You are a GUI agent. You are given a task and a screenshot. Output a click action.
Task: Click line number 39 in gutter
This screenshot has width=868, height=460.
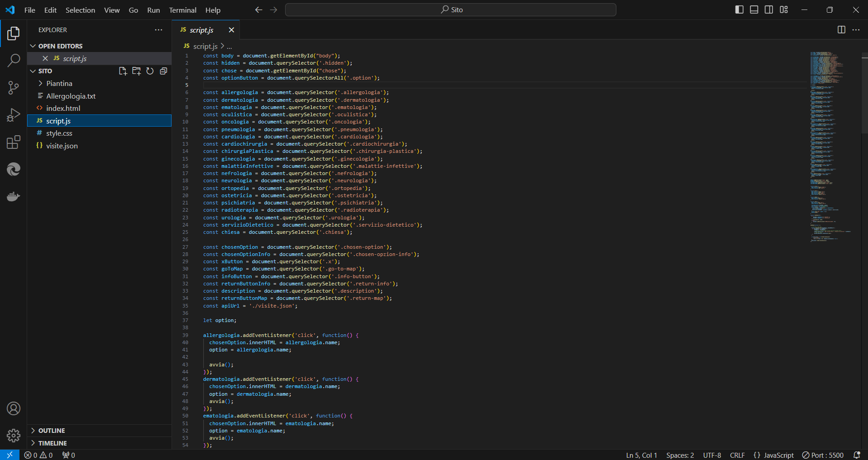click(186, 335)
